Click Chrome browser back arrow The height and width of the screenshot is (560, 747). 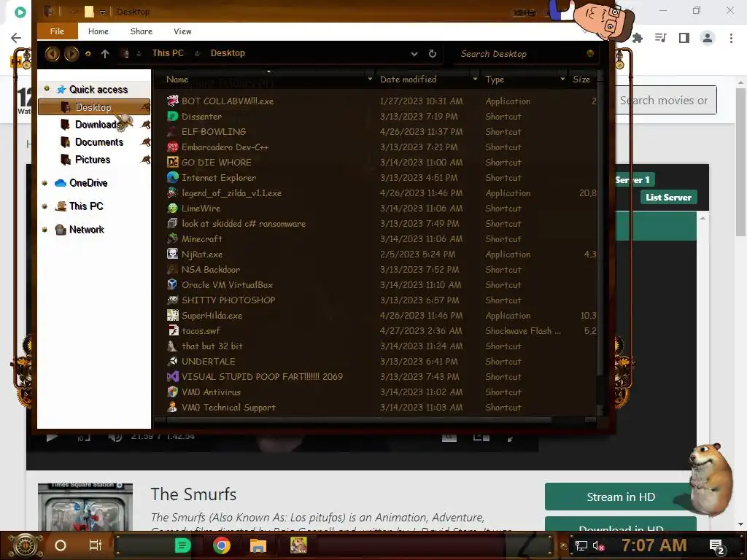[16, 38]
